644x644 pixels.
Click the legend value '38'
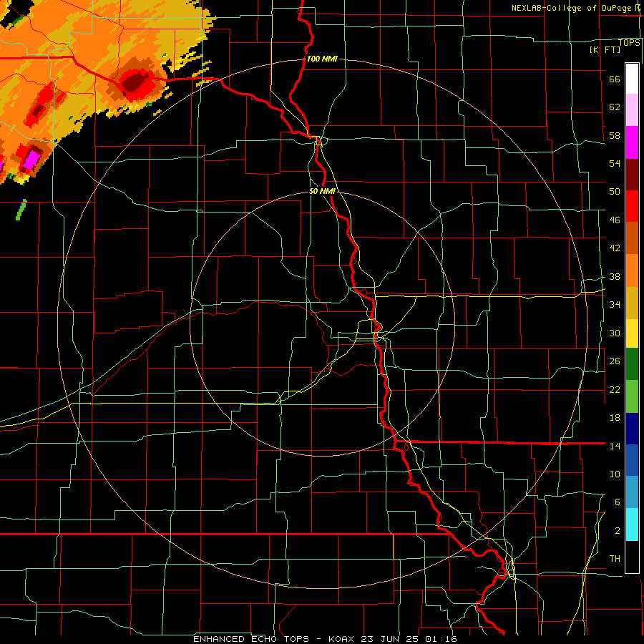615,276
